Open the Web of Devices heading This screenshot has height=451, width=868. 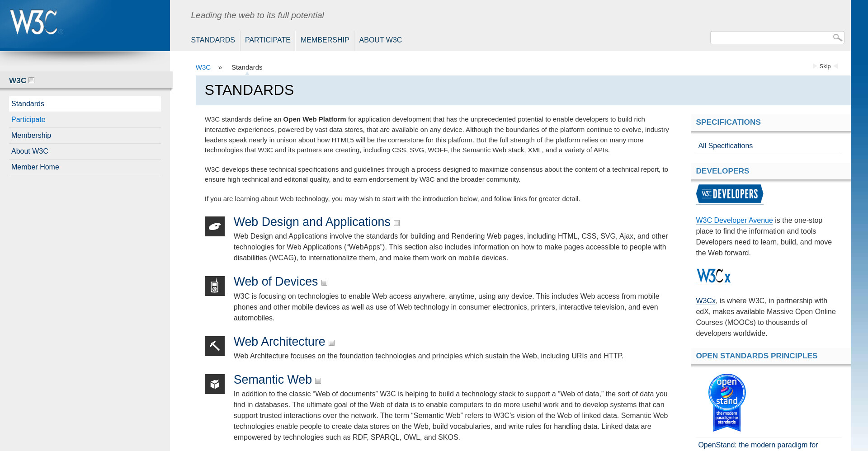tap(276, 282)
